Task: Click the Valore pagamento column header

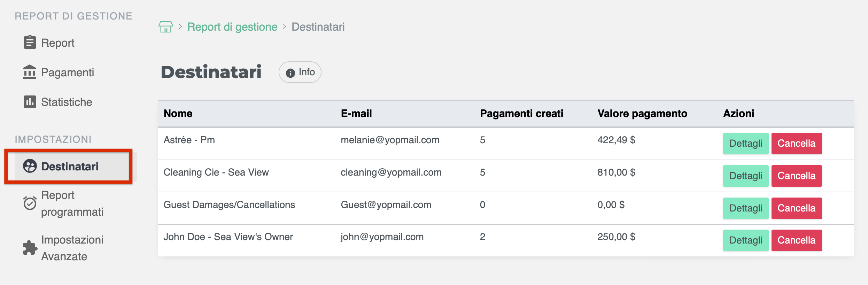Action: coord(642,114)
